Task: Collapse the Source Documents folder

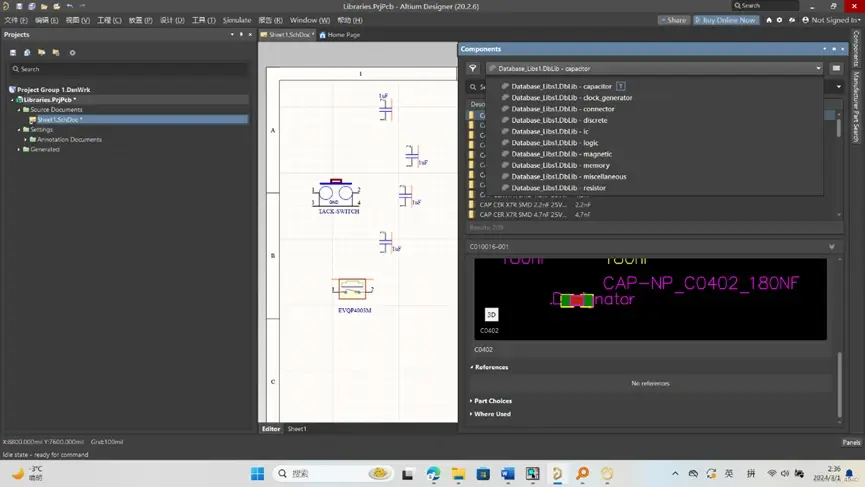Action: (x=19, y=110)
